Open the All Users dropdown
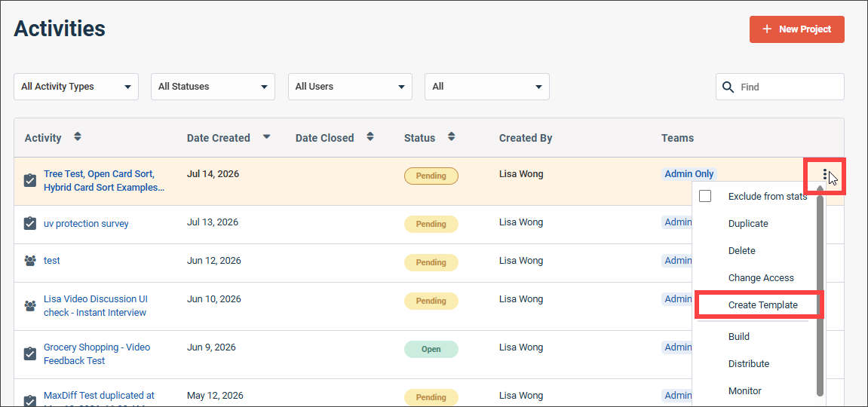This screenshot has height=407, width=868. tap(350, 87)
